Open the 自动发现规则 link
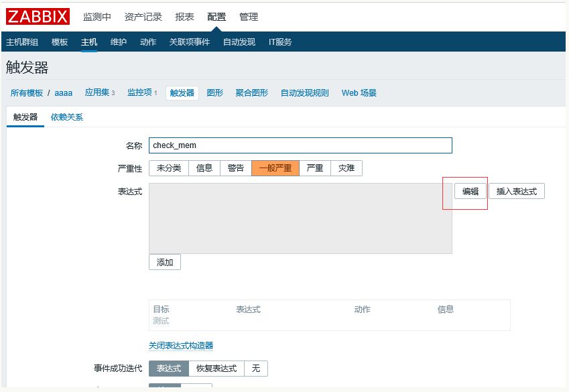Image resolution: width=569 pixels, height=392 pixels. pos(304,93)
